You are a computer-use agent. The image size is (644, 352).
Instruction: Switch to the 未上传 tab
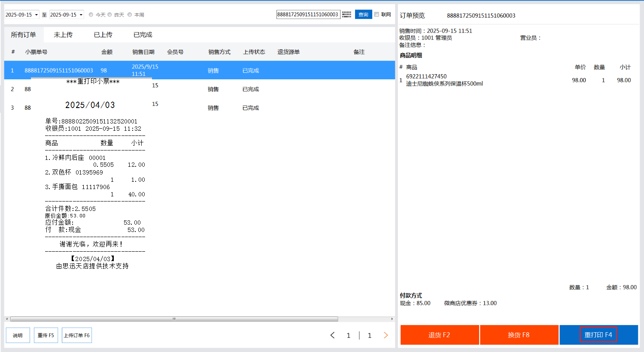click(63, 35)
